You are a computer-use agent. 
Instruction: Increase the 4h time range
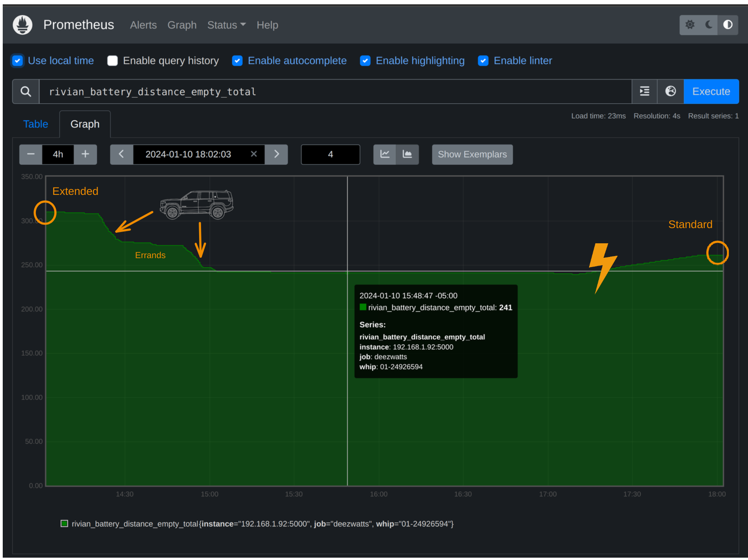coord(85,154)
